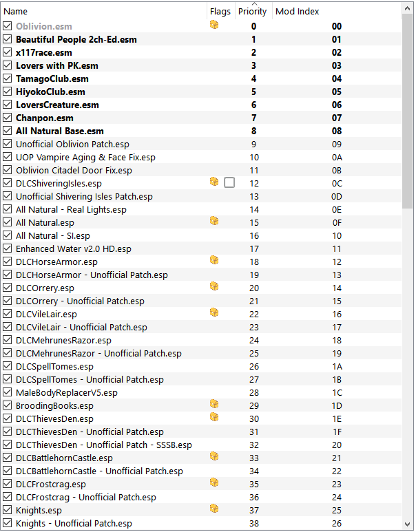This screenshot has height=532, width=416.
Task: Click the archive icon on the Knights.esp row
Action: click(x=214, y=509)
